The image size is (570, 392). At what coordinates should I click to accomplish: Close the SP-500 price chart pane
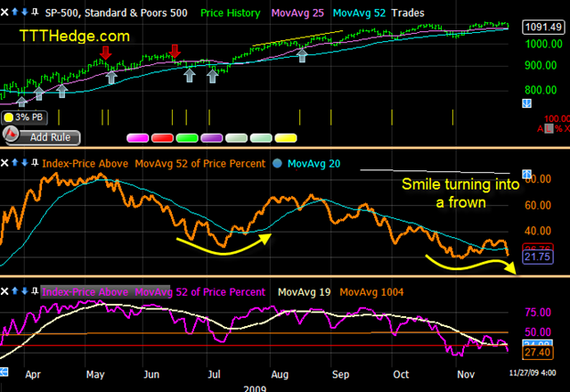[4, 12]
